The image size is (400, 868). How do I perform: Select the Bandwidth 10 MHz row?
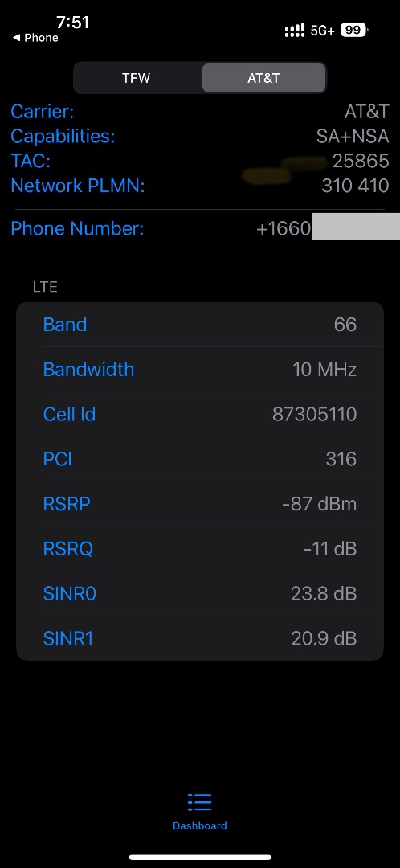tap(200, 369)
